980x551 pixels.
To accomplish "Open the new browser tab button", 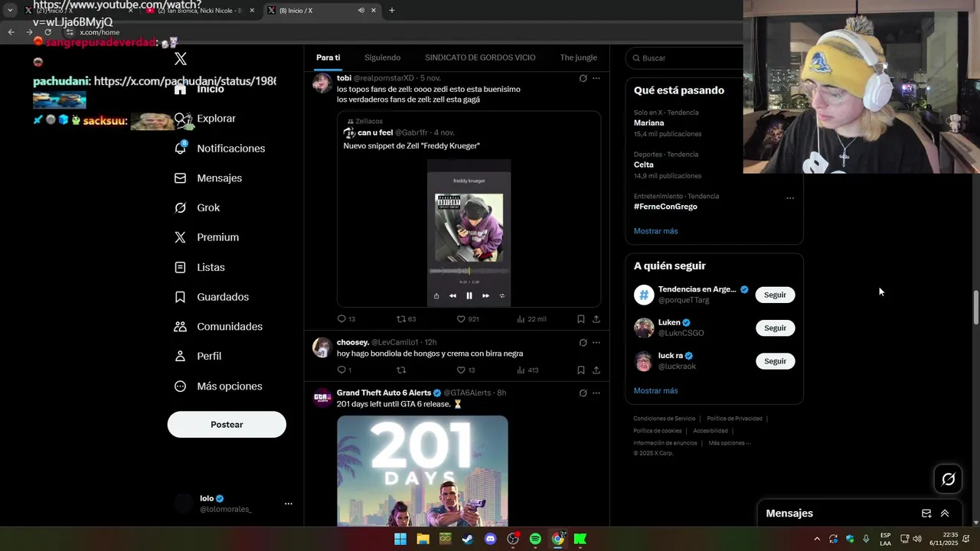I will (392, 11).
